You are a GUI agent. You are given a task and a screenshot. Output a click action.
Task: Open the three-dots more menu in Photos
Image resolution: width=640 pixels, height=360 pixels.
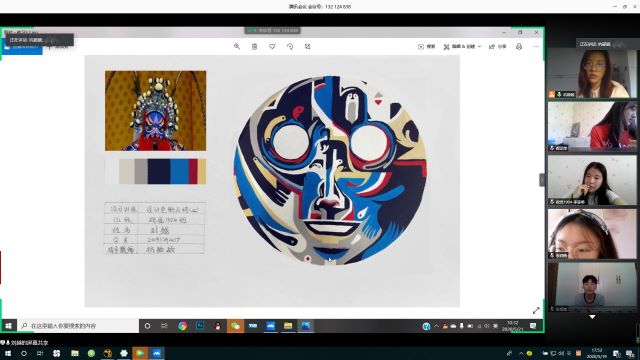click(536, 47)
